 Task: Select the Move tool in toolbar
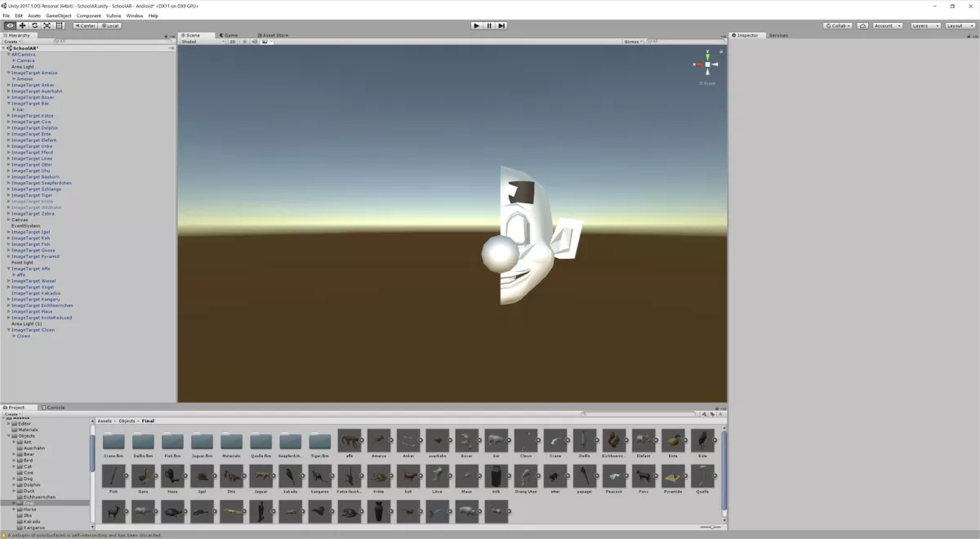(22, 25)
